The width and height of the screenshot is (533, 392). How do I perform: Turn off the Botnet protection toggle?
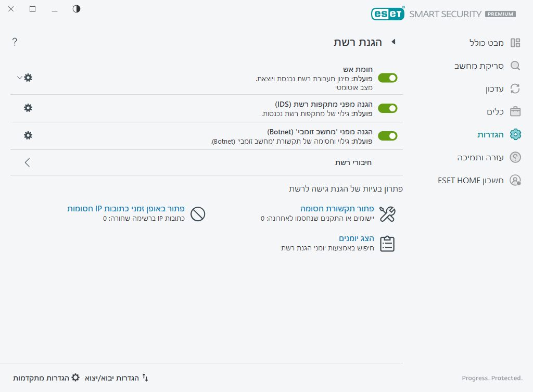point(387,136)
